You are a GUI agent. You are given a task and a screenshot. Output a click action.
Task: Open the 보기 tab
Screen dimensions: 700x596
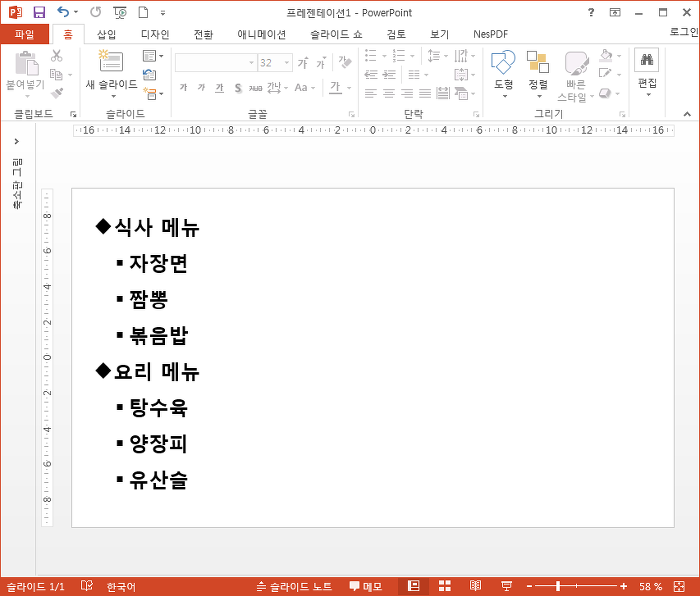439,34
